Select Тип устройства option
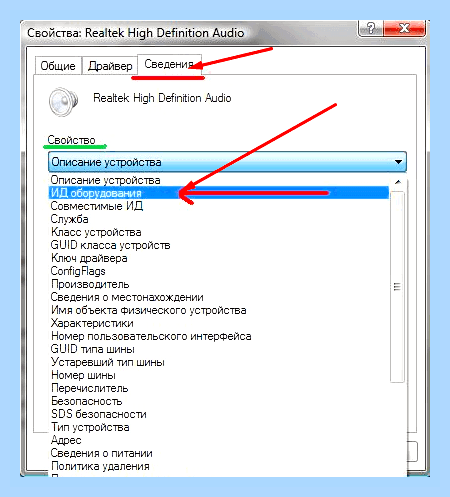Viewport: 450px width, 497px height. tap(219, 427)
